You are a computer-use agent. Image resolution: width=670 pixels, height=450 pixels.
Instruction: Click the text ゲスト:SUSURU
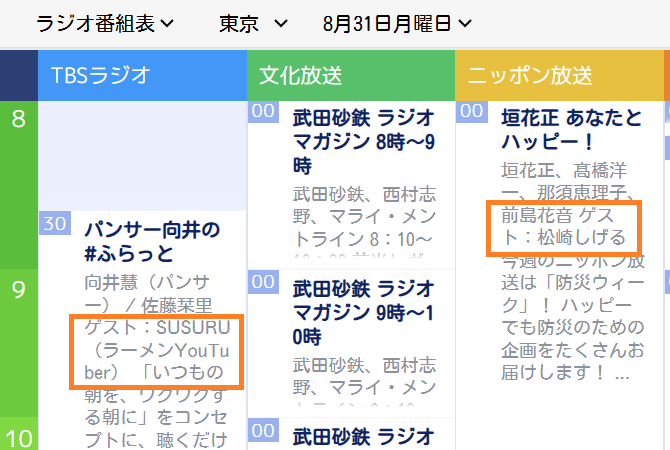pos(157,328)
